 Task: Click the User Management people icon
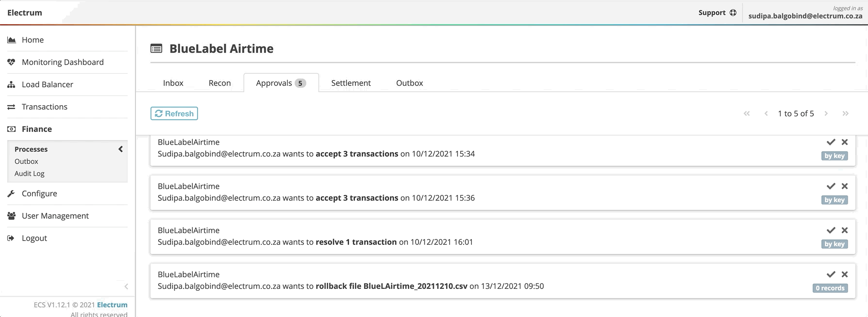11,216
